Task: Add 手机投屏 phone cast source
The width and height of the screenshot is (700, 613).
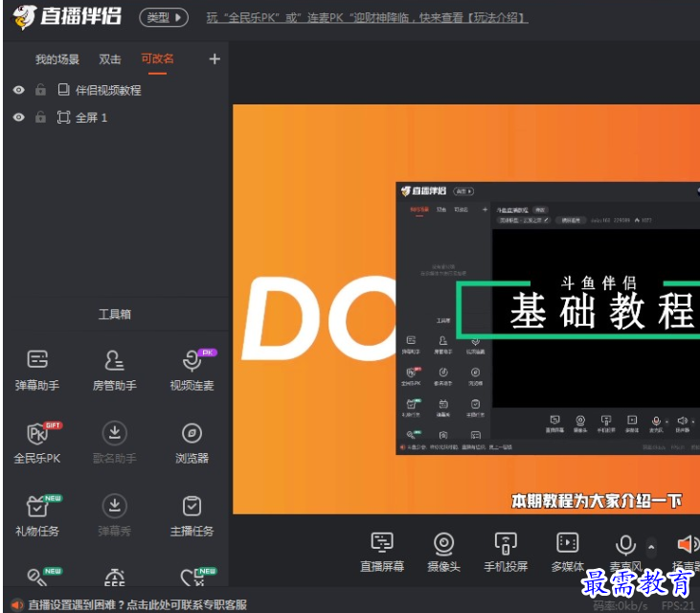Action: (x=506, y=553)
